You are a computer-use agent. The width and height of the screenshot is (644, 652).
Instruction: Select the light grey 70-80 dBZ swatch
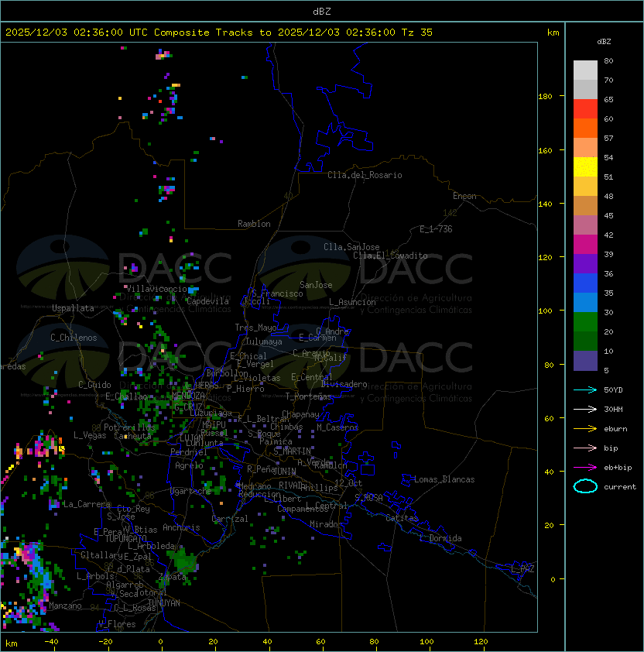585,70
